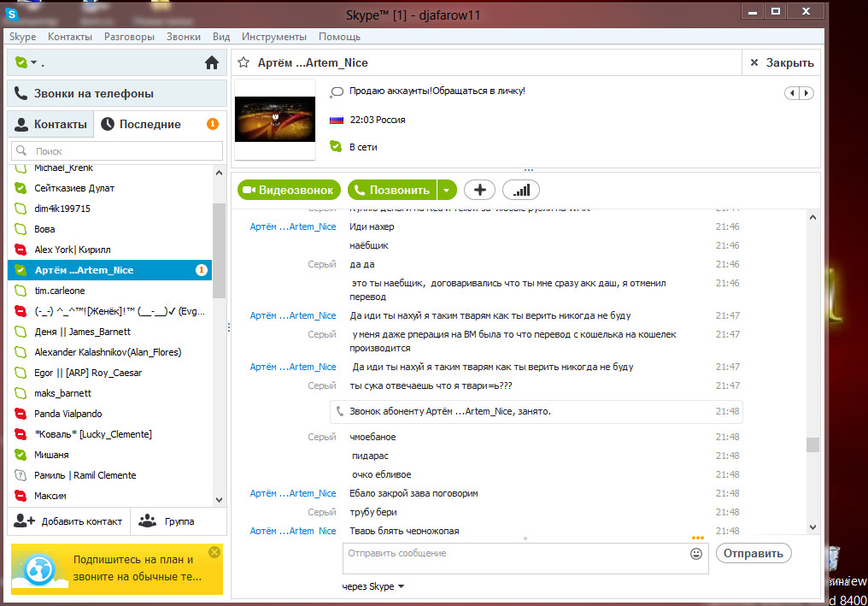The width and height of the screenshot is (868, 606).
Task: Select the highlighted Артём ...Artem_Nice contact
Action: pos(109,270)
